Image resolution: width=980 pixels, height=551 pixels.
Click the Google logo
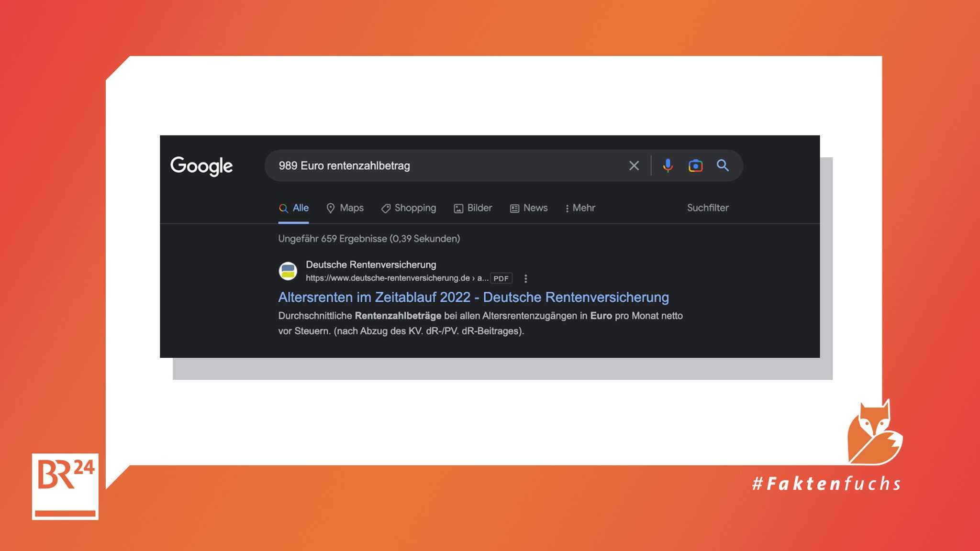201,166
